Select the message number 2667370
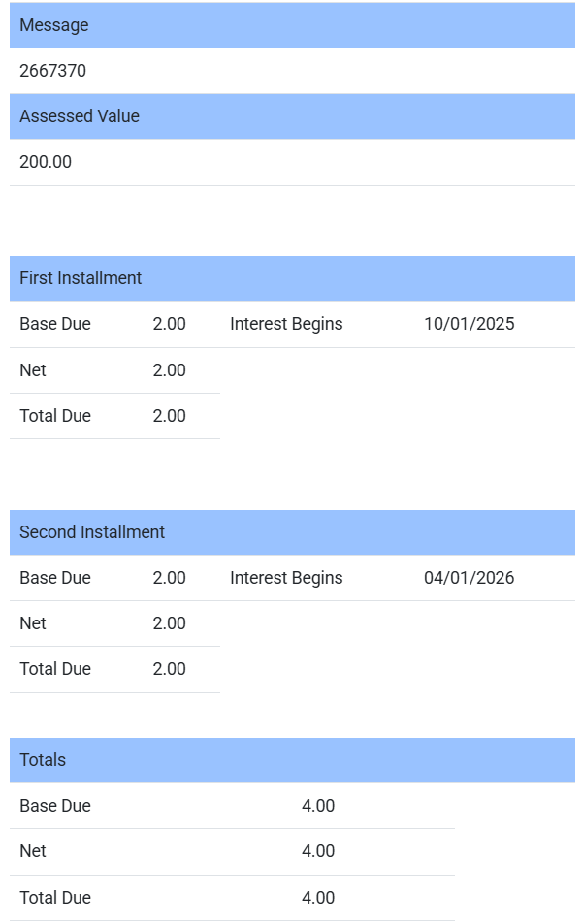Viewport: 583px width, 924px height. click(53, 71)
